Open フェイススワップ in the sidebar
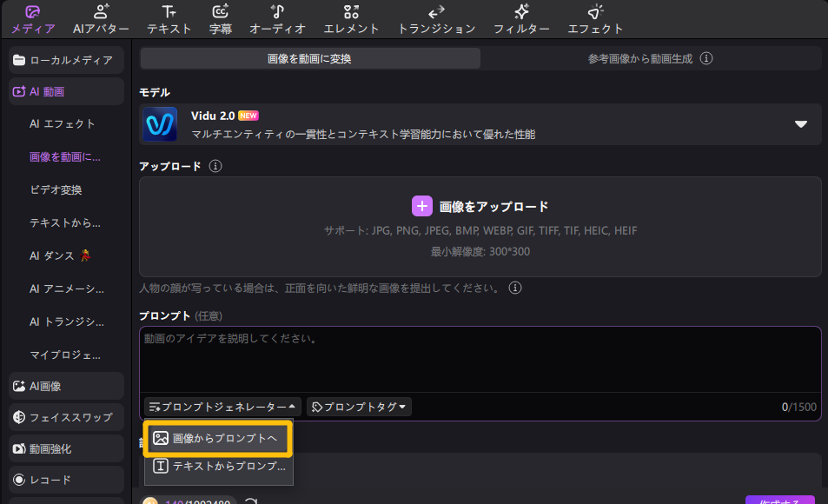Viewport: 828px width, 504px height. (x=66, y=417)
